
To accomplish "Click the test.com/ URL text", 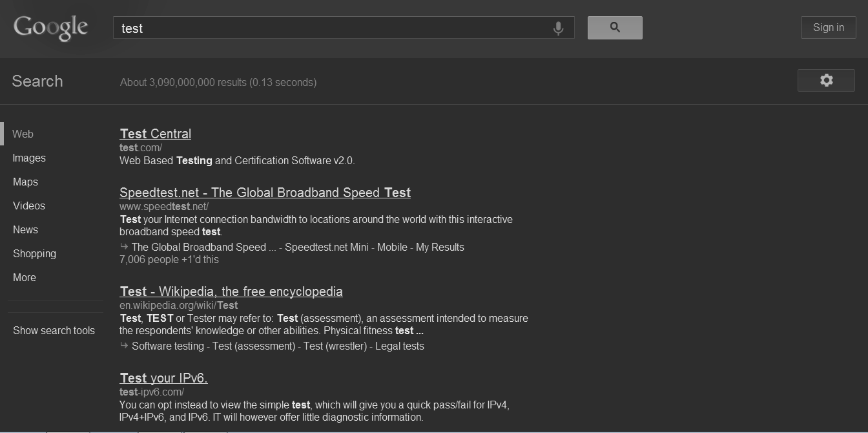I will 141,147.
